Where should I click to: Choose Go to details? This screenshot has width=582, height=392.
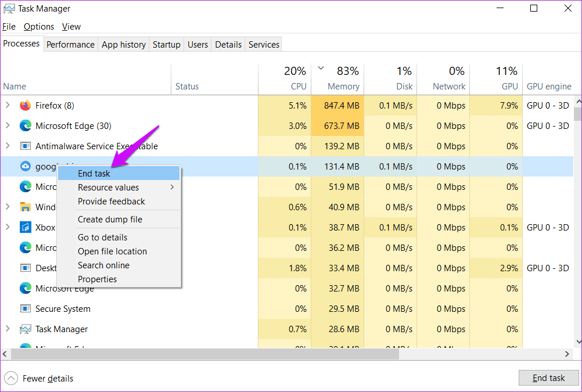coord(118,237)
